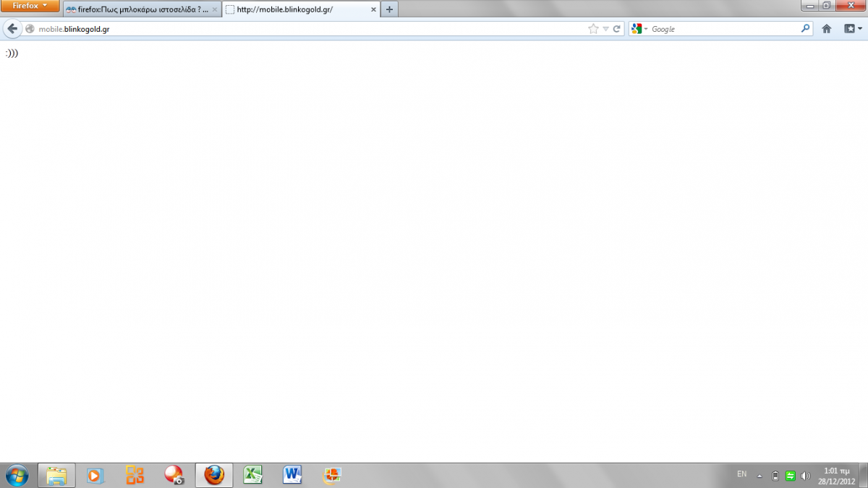Select the ':)))' text on the page
Screen dimensions: 868x488
[11, 53]
